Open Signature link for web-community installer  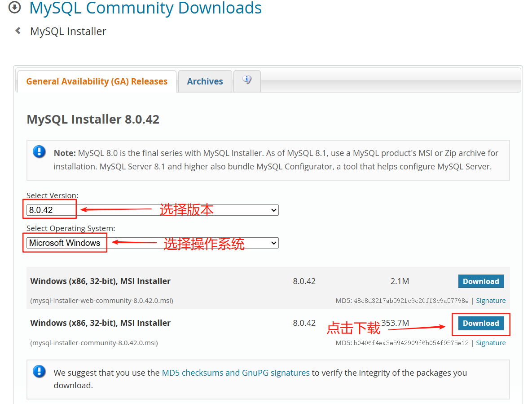[491, 301]
